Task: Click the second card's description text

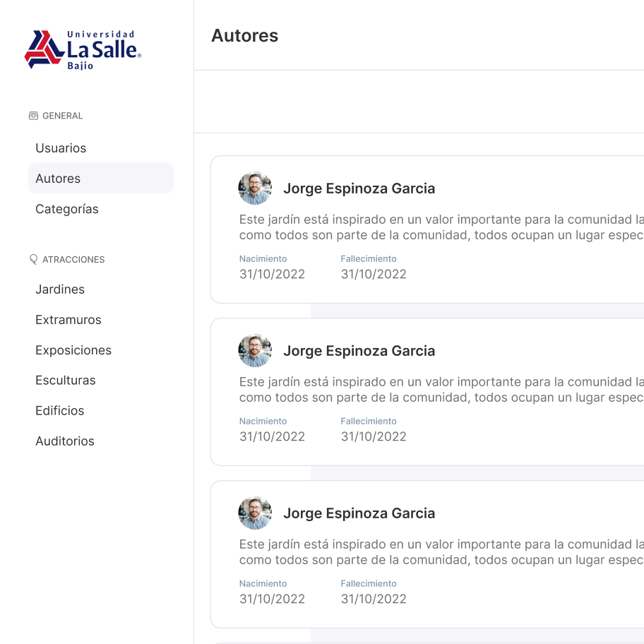Action: [441, 390]
